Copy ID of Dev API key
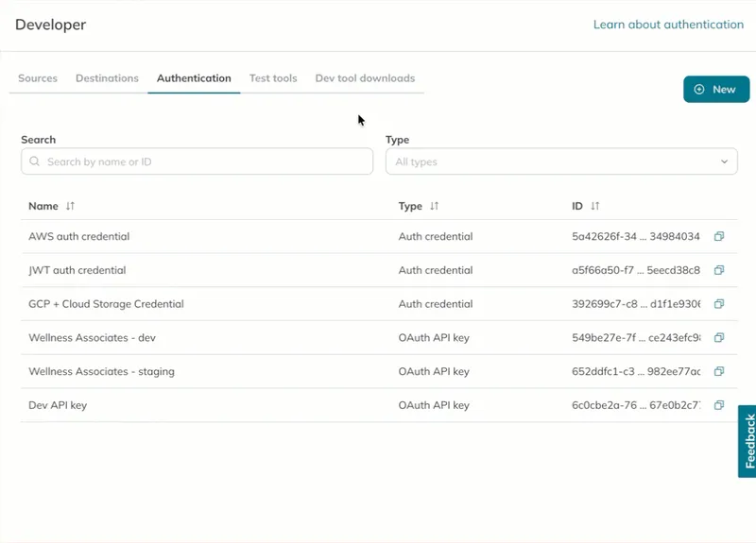The height and width of the screenshot is (543, 756). (719, 405)
